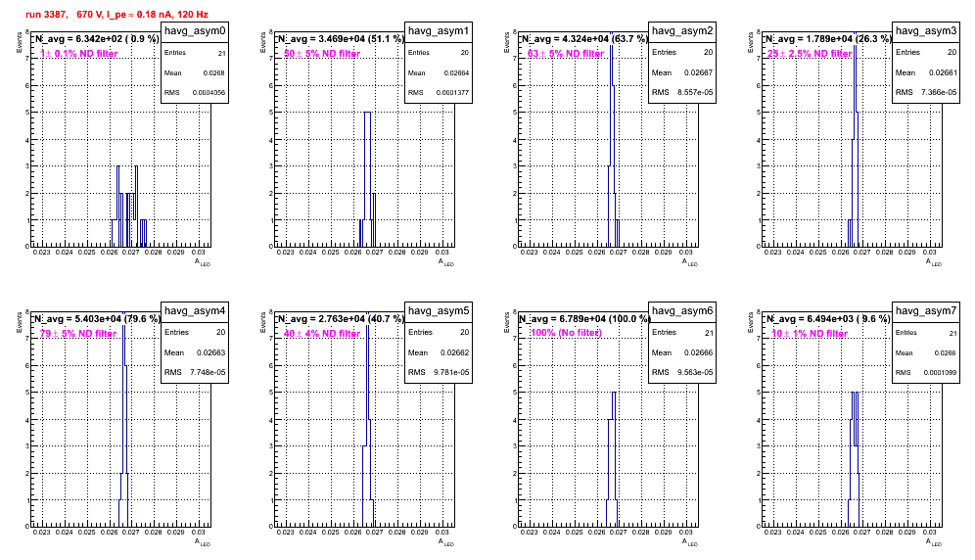Select the RMS 8.557e-05 value
The height and width of the screenshot is (560, 975).
pos(696,93)
